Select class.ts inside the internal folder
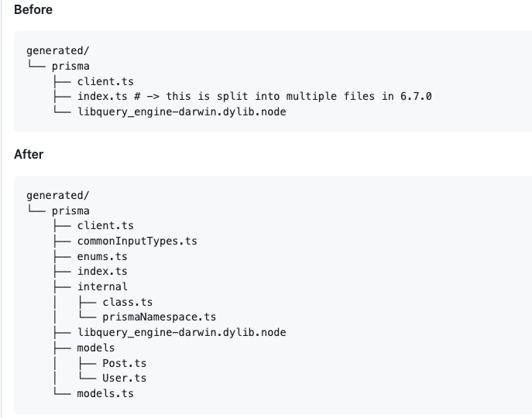This screenshot has height=418, width=532. tap(128, 303)
